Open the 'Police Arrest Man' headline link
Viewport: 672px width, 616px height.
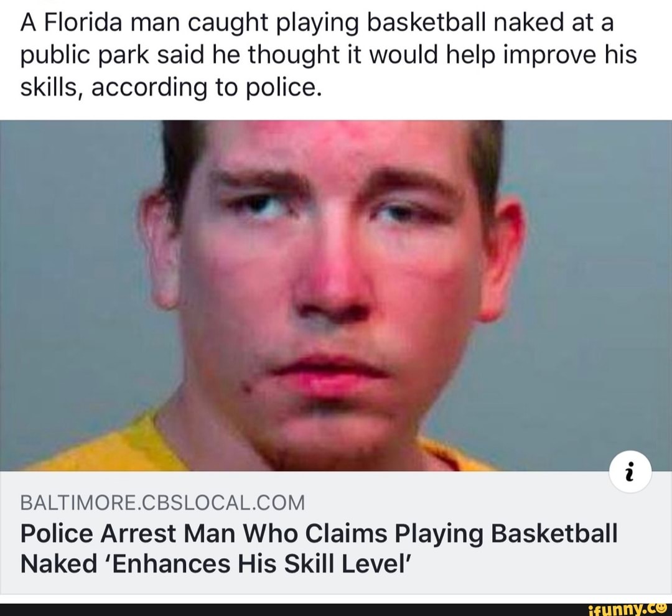(319, 548)
